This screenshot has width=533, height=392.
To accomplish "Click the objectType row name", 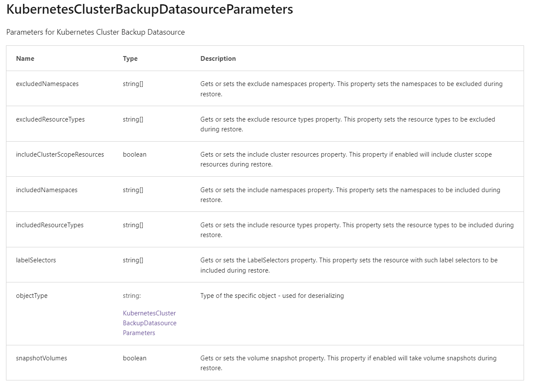I will (31, 295).
